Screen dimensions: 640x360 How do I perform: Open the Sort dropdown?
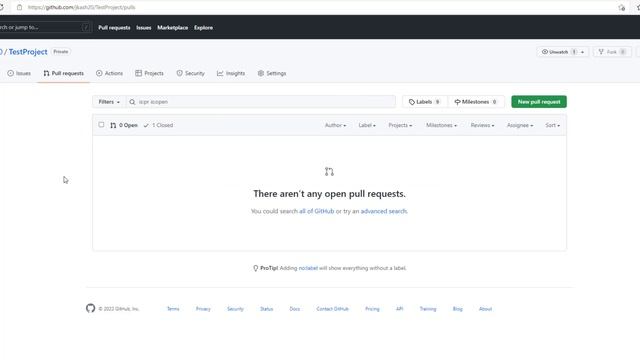552,125
